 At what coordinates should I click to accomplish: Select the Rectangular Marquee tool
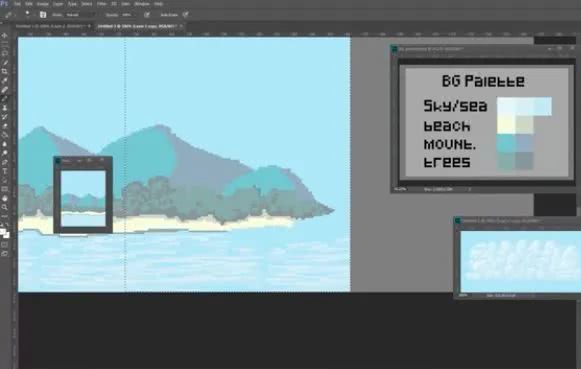pyautogui.click(x=5, y=44)
